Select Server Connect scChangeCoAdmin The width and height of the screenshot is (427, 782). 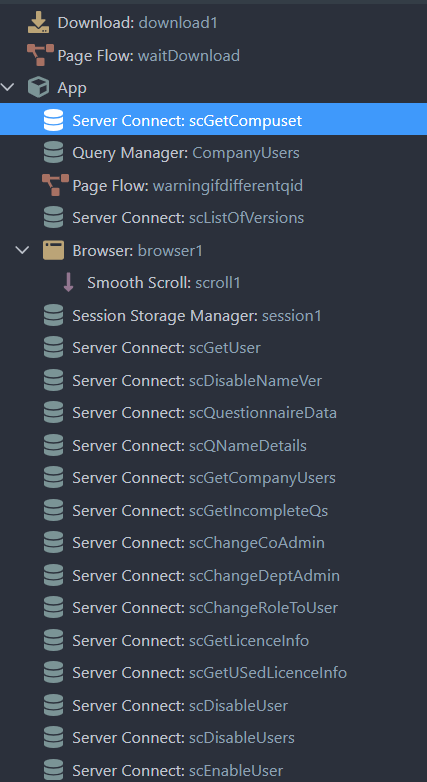point(214,543)
